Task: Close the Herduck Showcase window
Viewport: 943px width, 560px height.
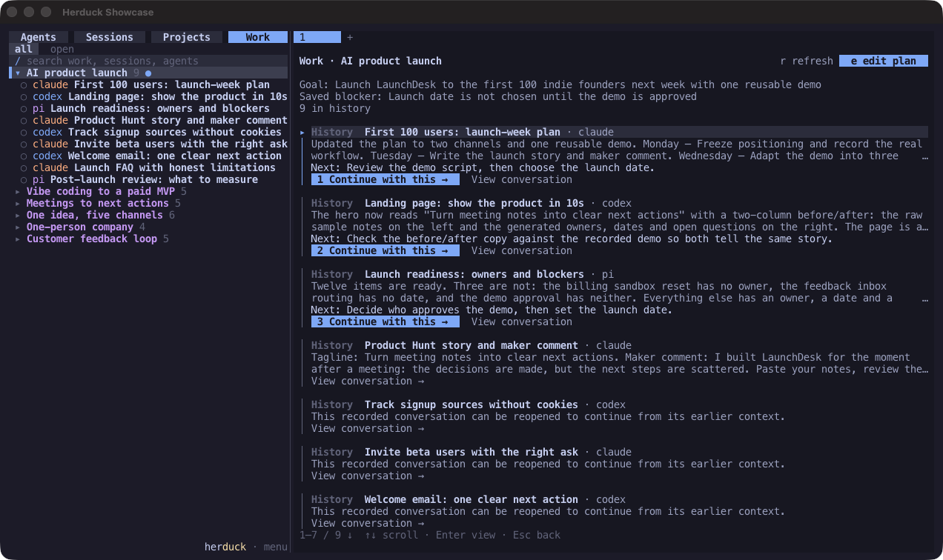Action: pos(12,12)
